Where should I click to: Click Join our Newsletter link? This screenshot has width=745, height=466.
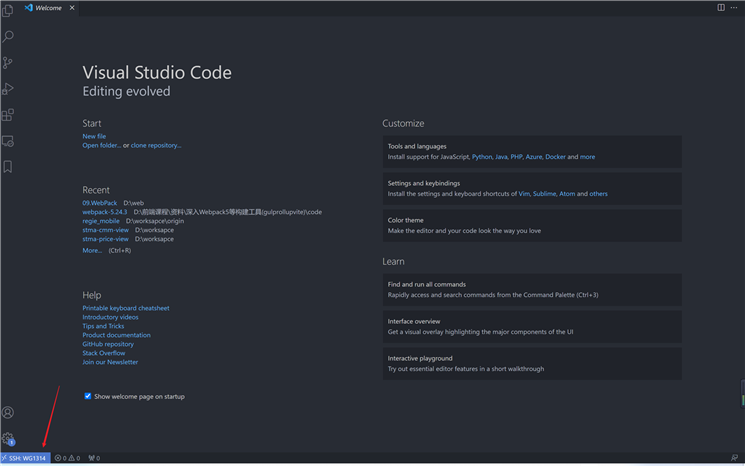[x=110, y=362]
